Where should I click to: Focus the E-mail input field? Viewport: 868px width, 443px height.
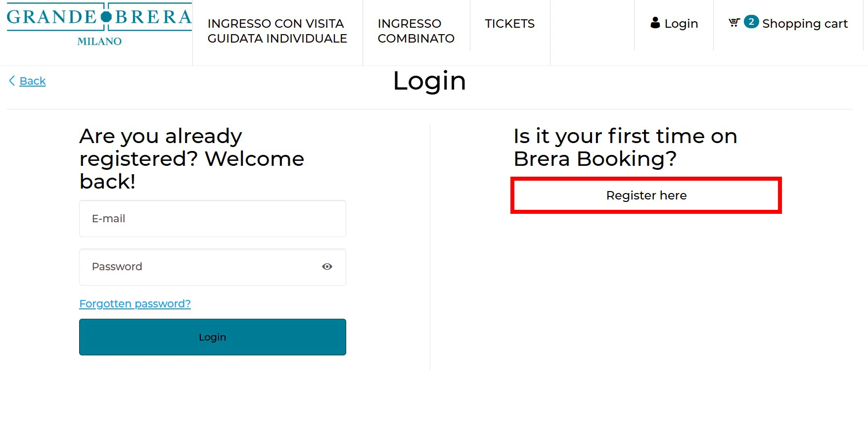(213, 219)
